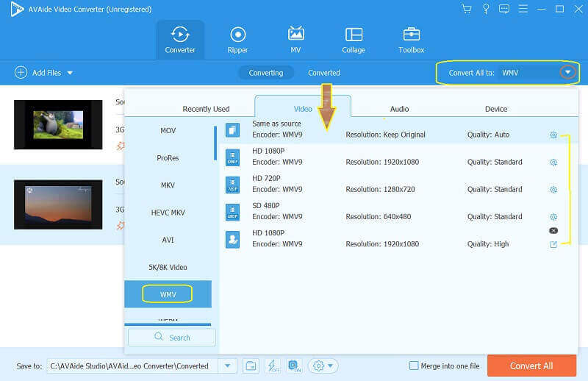Switch to the Device tab
588x381 pixels.
pos(496,109)
